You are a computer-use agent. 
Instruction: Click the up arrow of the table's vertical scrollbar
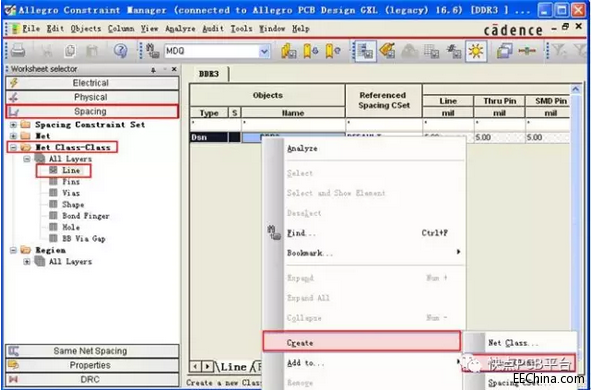coord(576,89)
